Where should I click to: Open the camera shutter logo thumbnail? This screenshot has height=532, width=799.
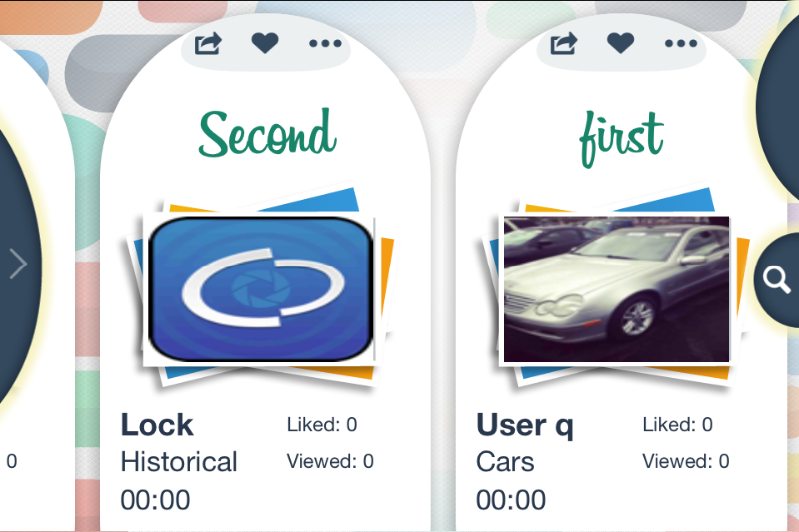pyautogui.click(x=260, y=288)
